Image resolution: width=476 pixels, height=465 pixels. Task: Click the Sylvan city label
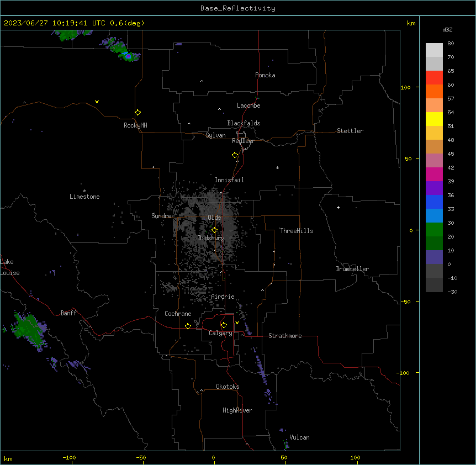pyautogui.click(x=215, y=135)
